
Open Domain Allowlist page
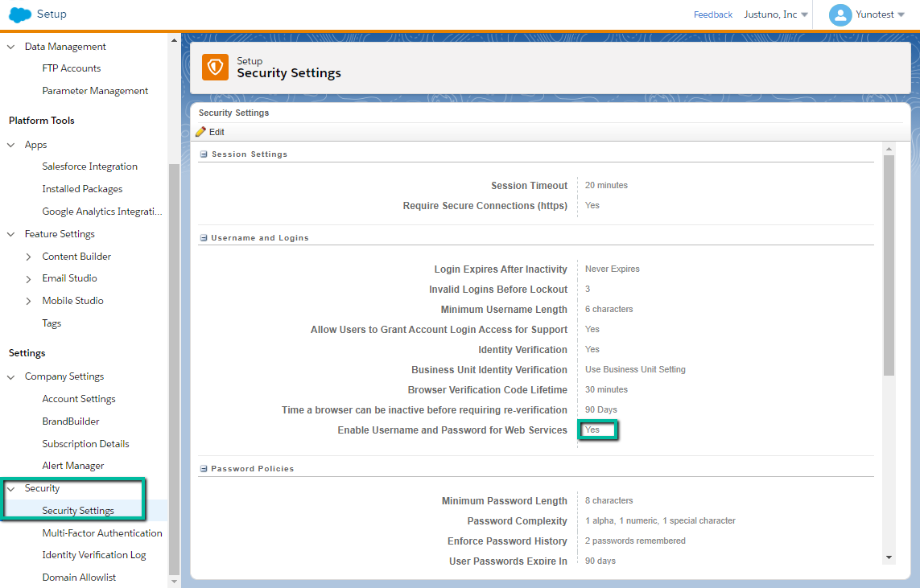[80, 578]
